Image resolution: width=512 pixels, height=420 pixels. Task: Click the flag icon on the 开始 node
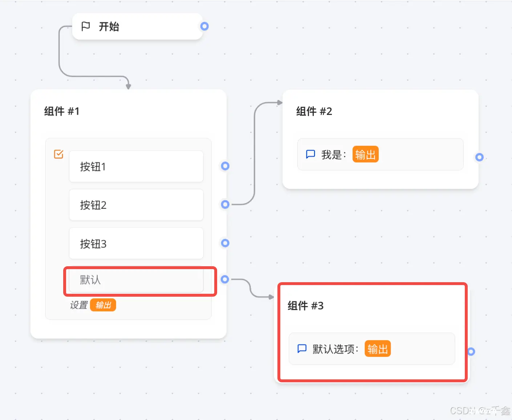point(86,26)
